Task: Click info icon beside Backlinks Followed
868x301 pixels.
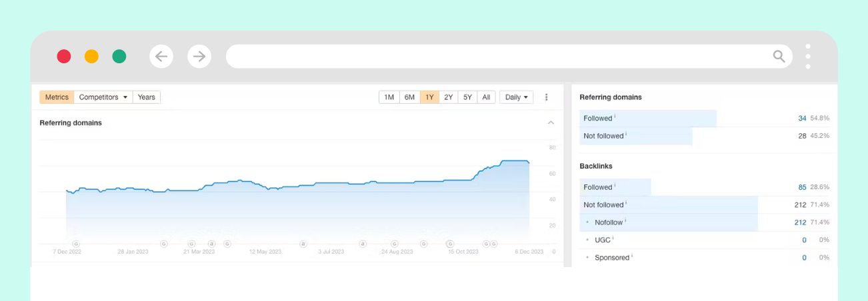Action: (x=615, y=186)
